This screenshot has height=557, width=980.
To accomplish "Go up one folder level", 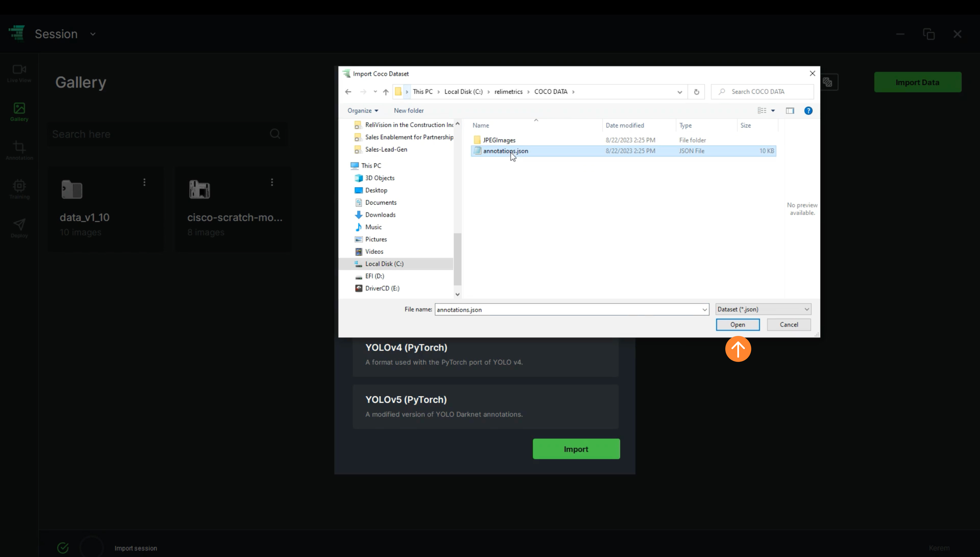I will point(385,92).
